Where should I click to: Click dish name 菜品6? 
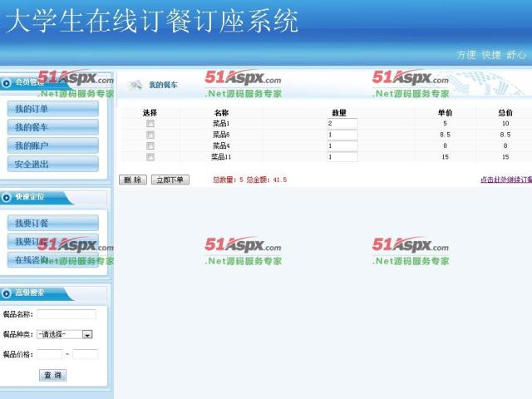[221, 135]
